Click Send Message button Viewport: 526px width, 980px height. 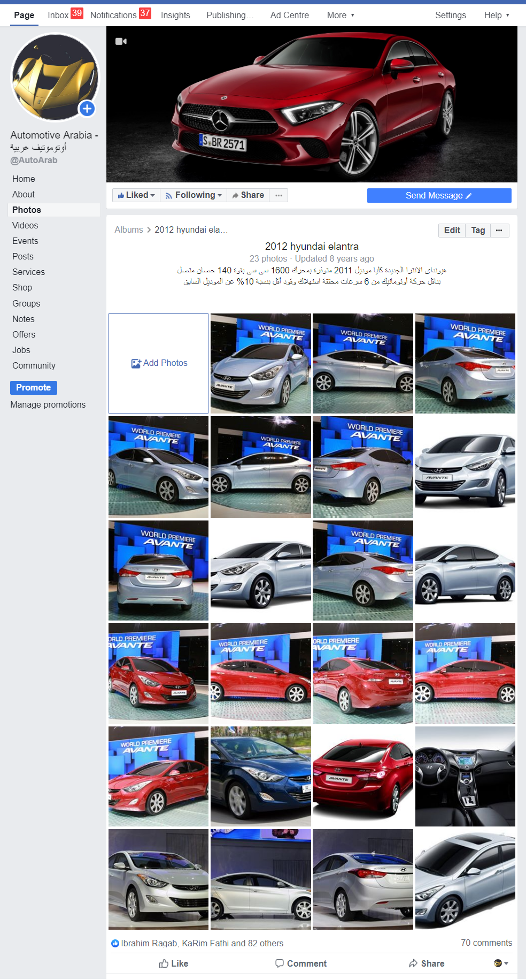[x=439, y=195]
